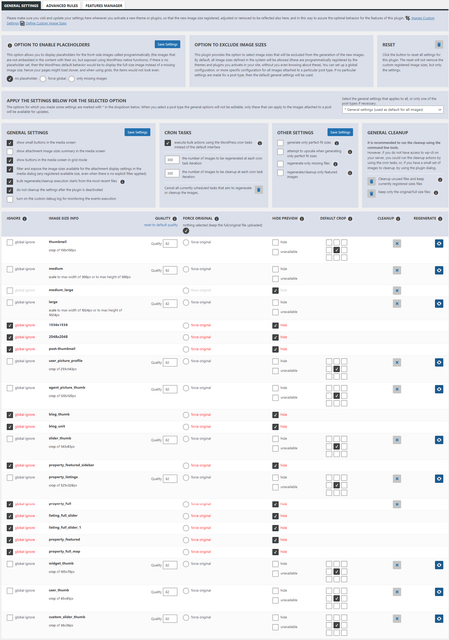This screenshot has height=640, width=449.
Task: Click images cleanup per cron iteration field
Action: (x=172, y=173)
